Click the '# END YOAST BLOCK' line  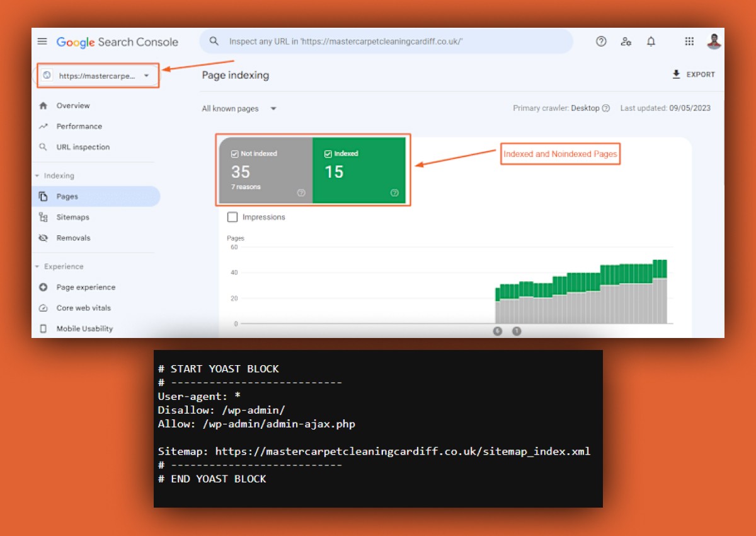click(x=212, y=479)
